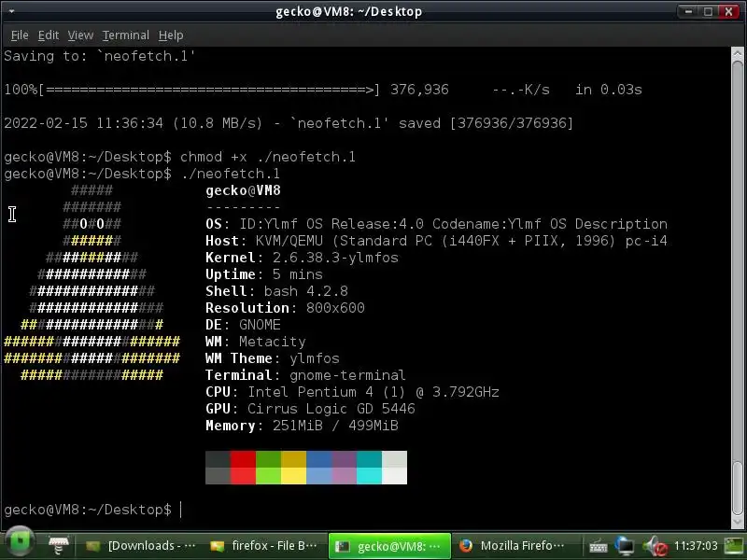
Task: Open the Terminal menu
Action: pyautogui.click(x=126, y=35)
